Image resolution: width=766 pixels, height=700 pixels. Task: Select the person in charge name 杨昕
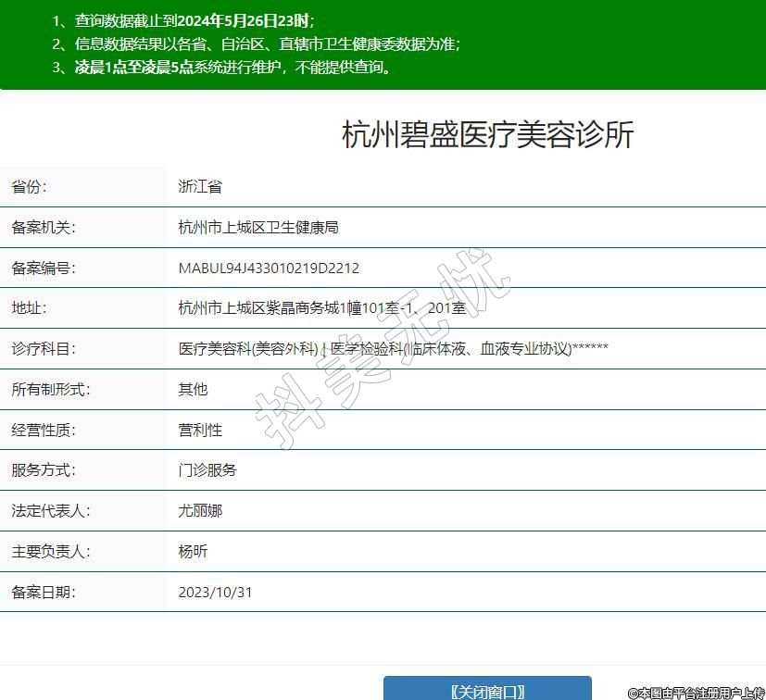click(193, 552)
